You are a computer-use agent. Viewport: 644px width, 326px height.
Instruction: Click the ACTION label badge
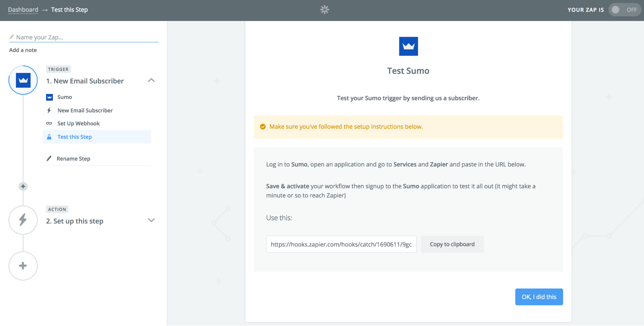click(x=57, y=209)
